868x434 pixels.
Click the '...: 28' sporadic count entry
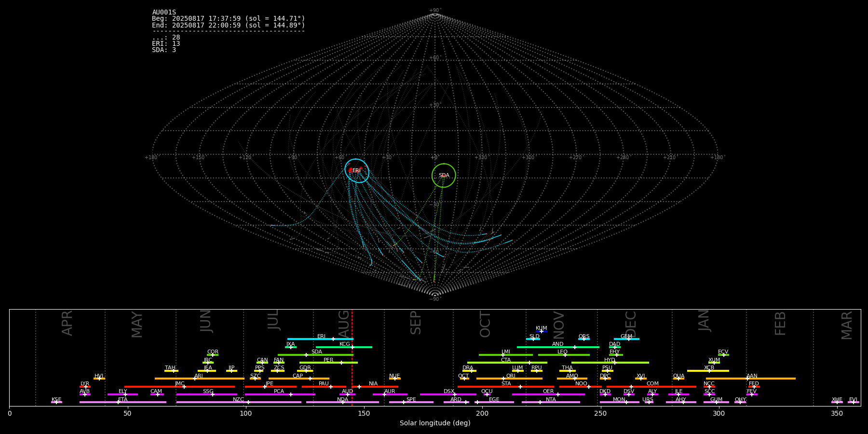(x=166, y=38)
